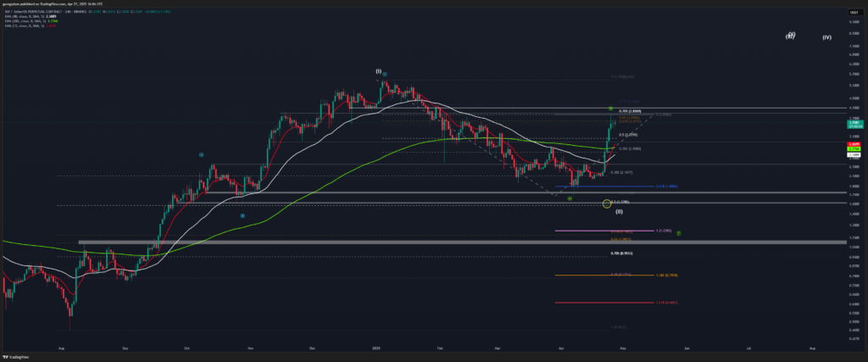The width and height of the screenshot is (868, 362).
Task: Click the green circle marker right of the pink line
Action: (679, 231)
